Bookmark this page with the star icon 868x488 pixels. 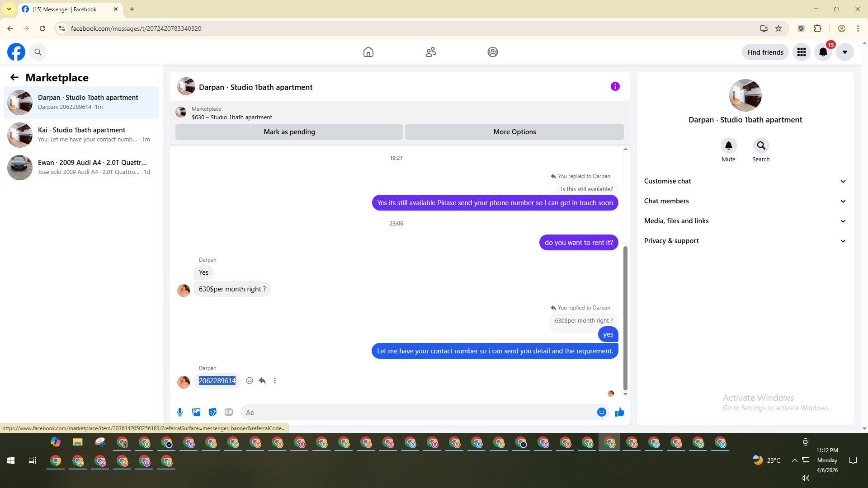tap(778, 28)
